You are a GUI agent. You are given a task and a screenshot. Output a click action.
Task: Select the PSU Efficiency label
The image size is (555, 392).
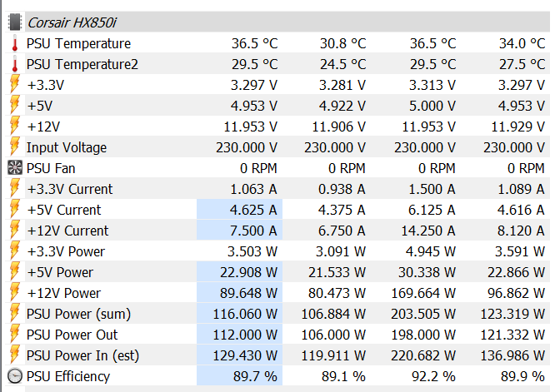68,376
